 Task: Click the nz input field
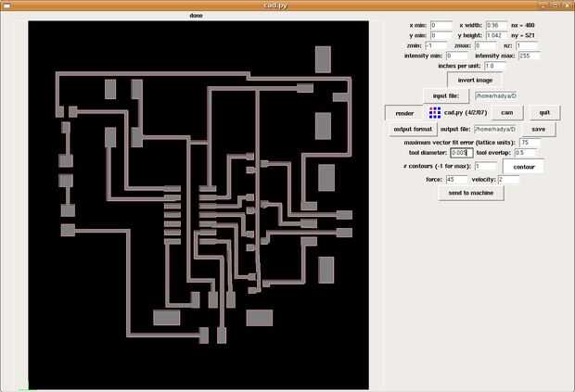pyautogui.click(x=527, y=45)
